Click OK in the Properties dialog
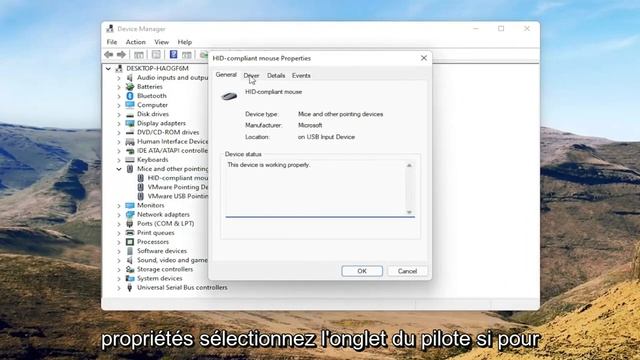Image resolution: width=640 pixels, height=360 pixels. pos(362,271)
